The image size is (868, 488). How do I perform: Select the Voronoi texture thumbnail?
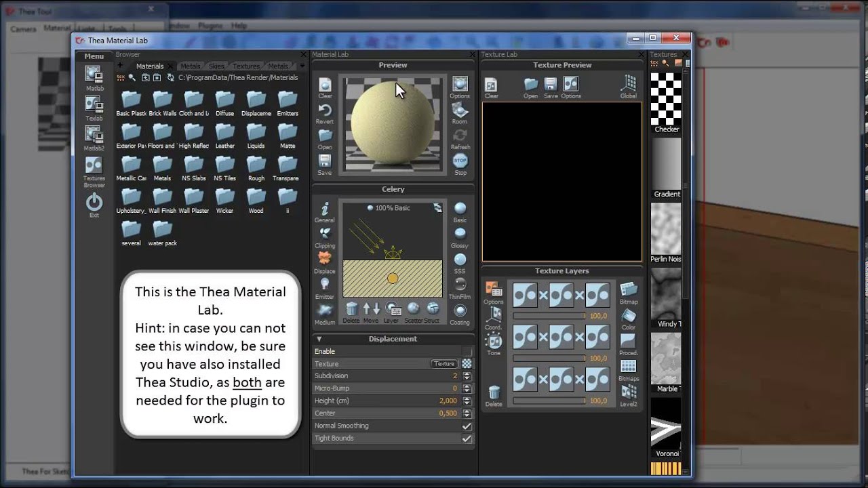(666, 424)
